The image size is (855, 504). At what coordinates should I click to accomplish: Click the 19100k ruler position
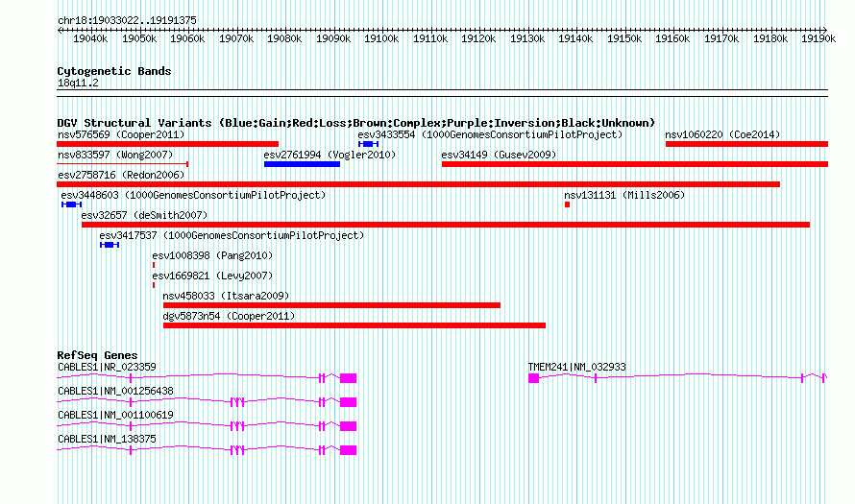click(x=381, y=38)
